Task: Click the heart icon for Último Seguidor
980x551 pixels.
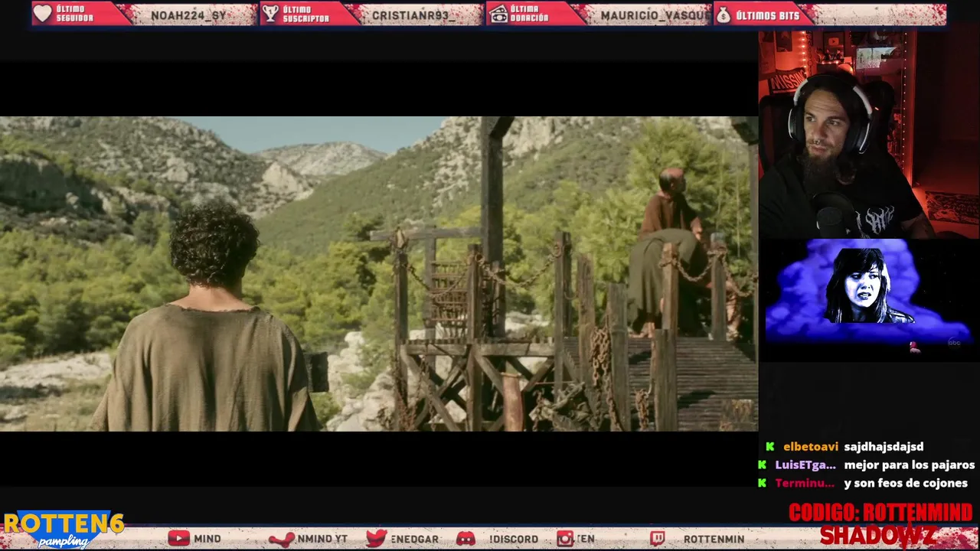Action: 43,14
